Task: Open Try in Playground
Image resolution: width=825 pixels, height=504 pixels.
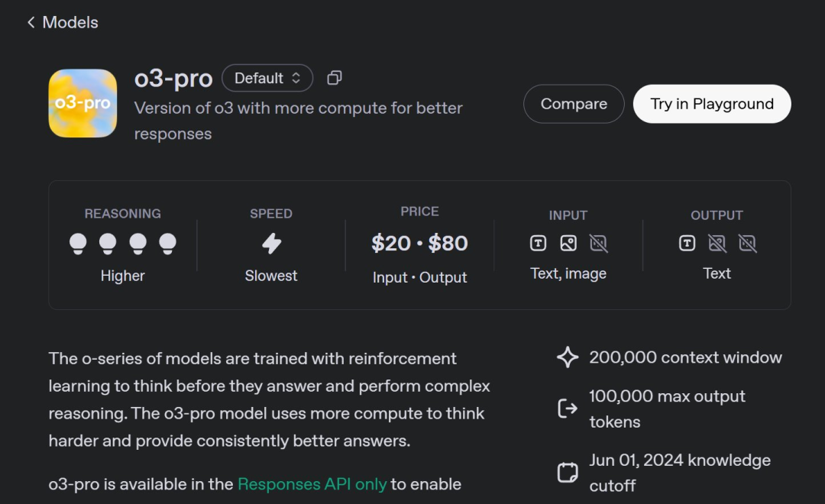Action: coord(712,104)
